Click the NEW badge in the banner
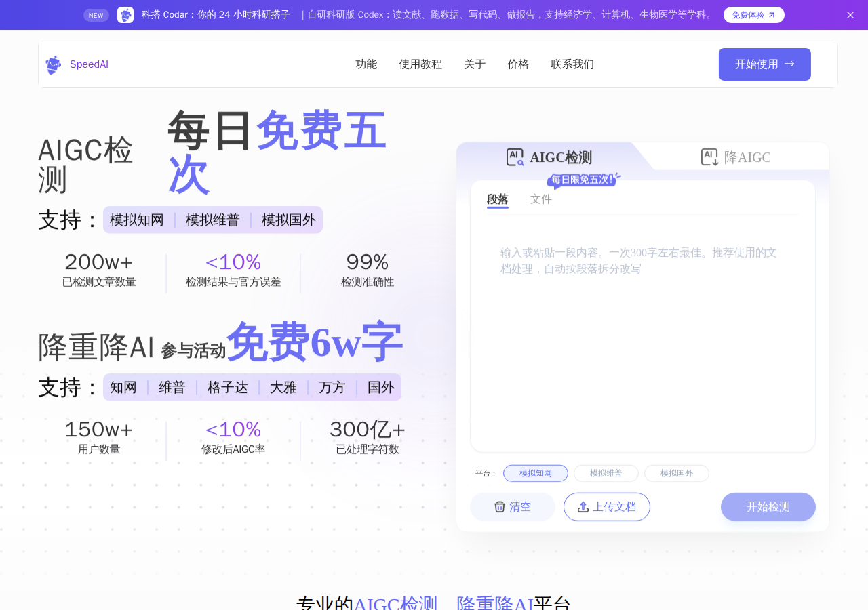Image resolution: width=868 pixels, height=610 pixels. coord(96,15)
